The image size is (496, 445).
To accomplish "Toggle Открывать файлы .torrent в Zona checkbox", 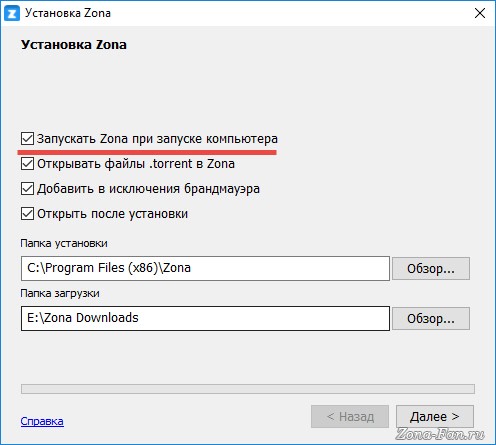I will click(x=27, y=164).
